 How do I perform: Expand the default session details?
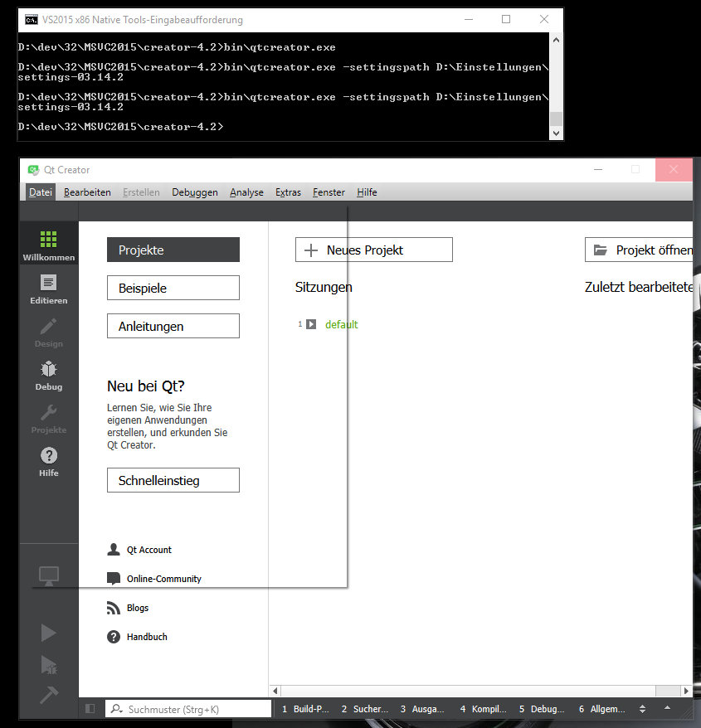point(311,325)
